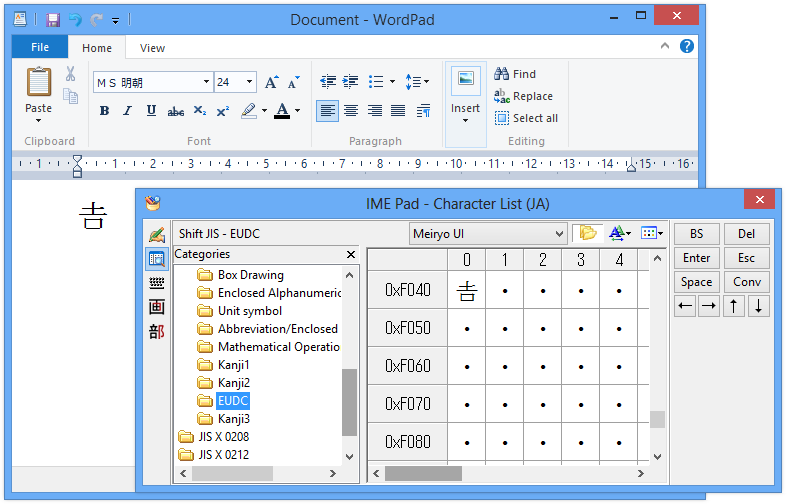Select the IME Pad Hand Writing applet icon
This screenshot has width=787, height=504.
(x=156, y=235)
